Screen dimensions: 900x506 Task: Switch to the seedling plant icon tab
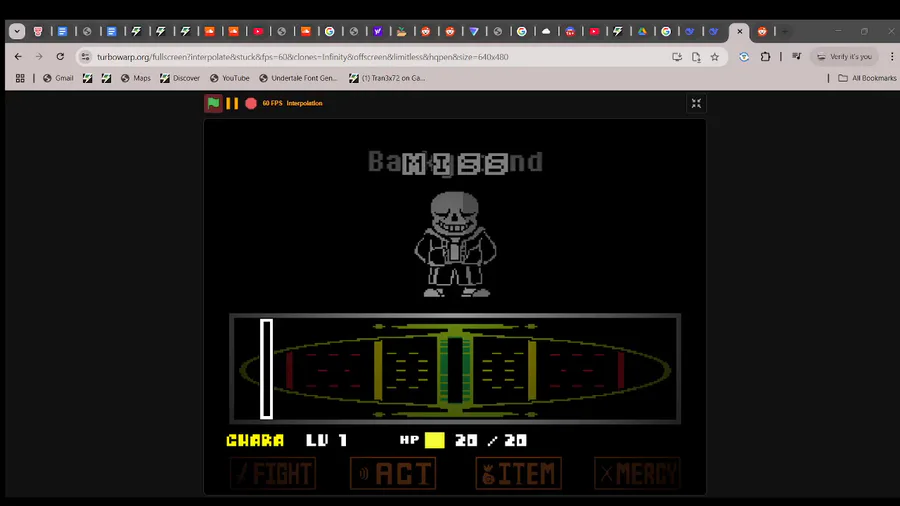(402, 32)
